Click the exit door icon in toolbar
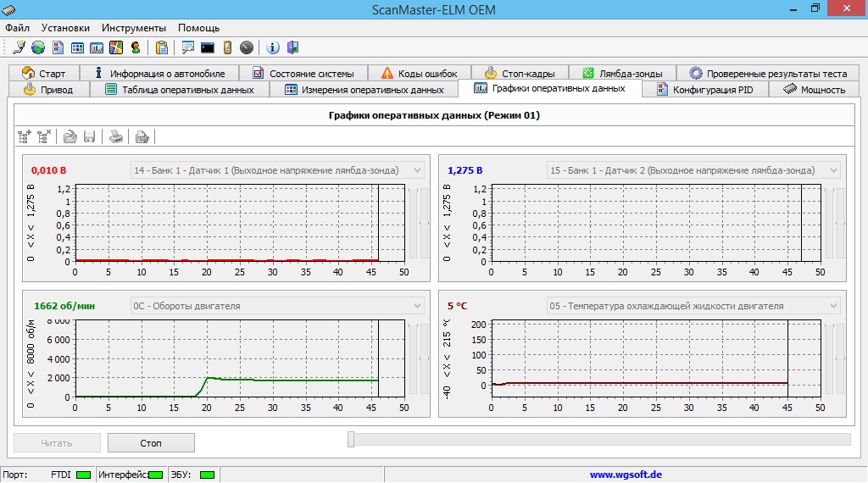The image size is (868, 483). [x=293, y=47]
